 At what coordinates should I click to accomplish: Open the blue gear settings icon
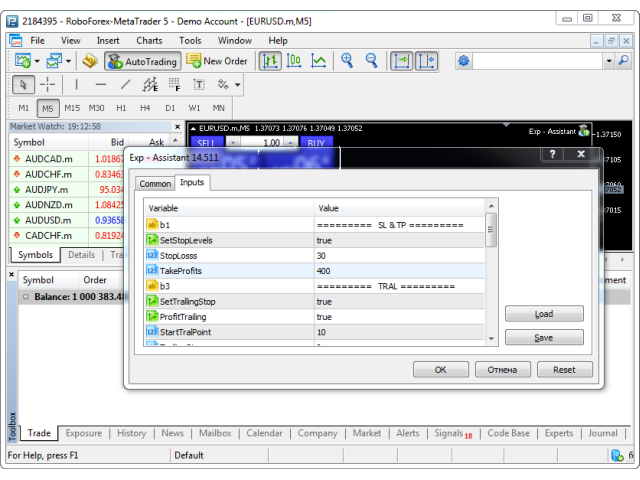point(464,61)
